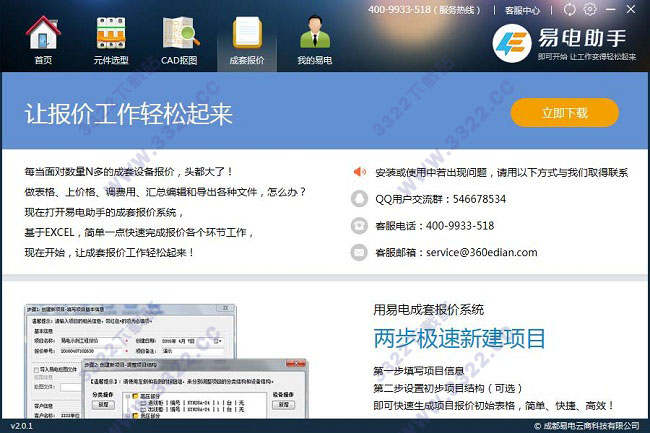Viewport: 650px width, 433px height.
Task: Click 安装或使用中若出现问题 notice text
Action: (502, 172)
